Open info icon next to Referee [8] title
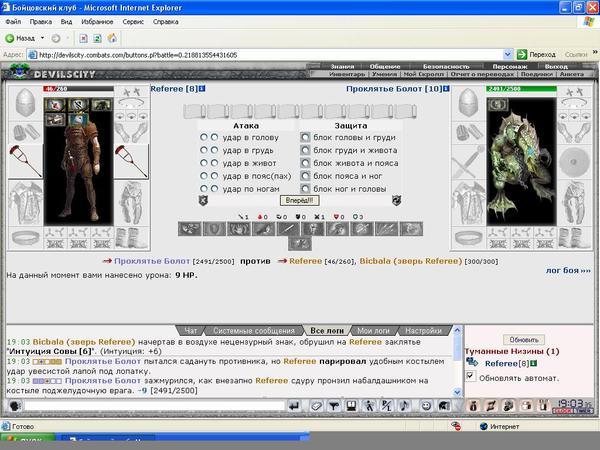The width and height of the screenshot is (600, 450). pos(202,89)
